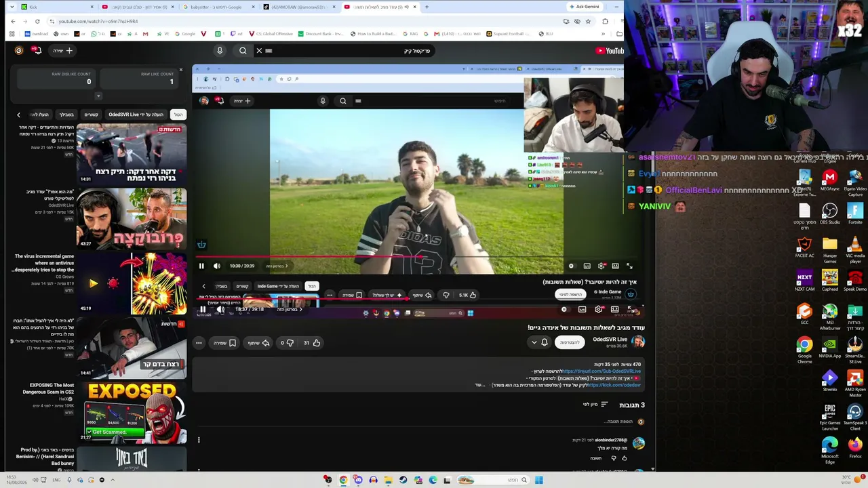Clear the YouTube search box text
868x488 pixels.
[259, 51]
